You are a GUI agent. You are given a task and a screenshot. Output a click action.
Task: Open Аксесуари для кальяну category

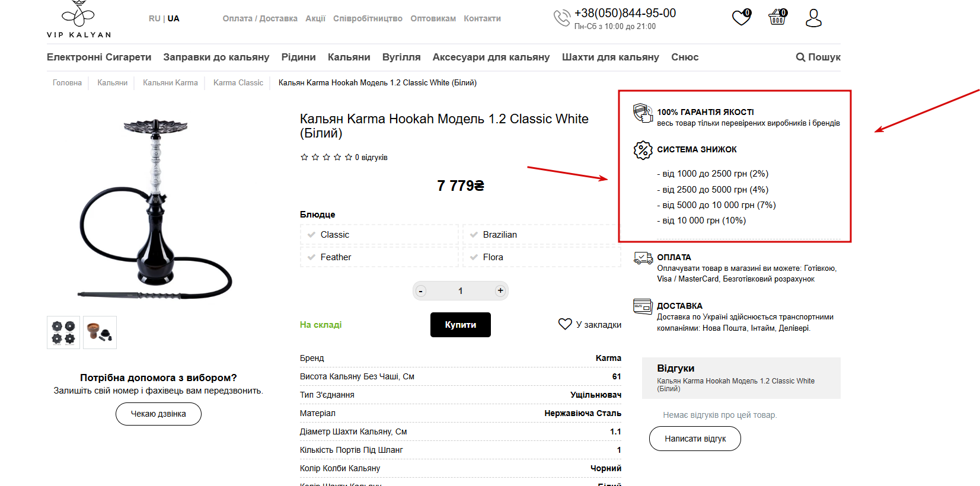pyautogui.click(x=491, y=57)
